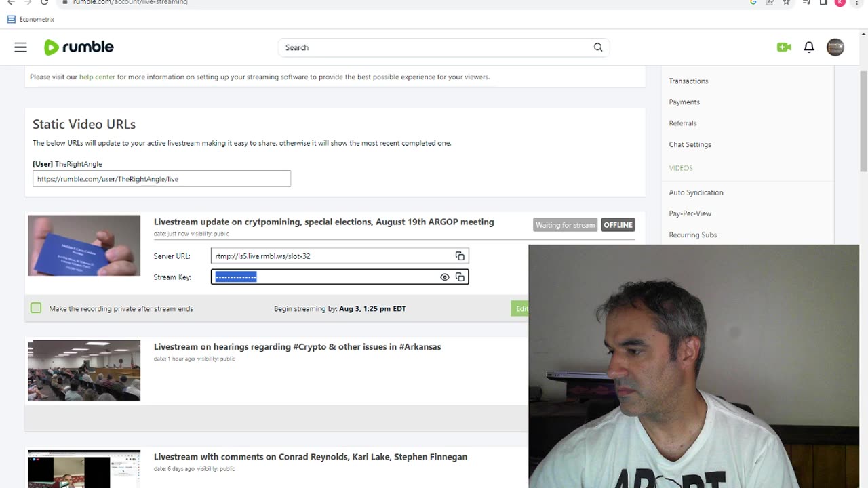Viewport: 868px width, 488px height.
Task: Open Payments in the sidebar
Action: (684, 102)
